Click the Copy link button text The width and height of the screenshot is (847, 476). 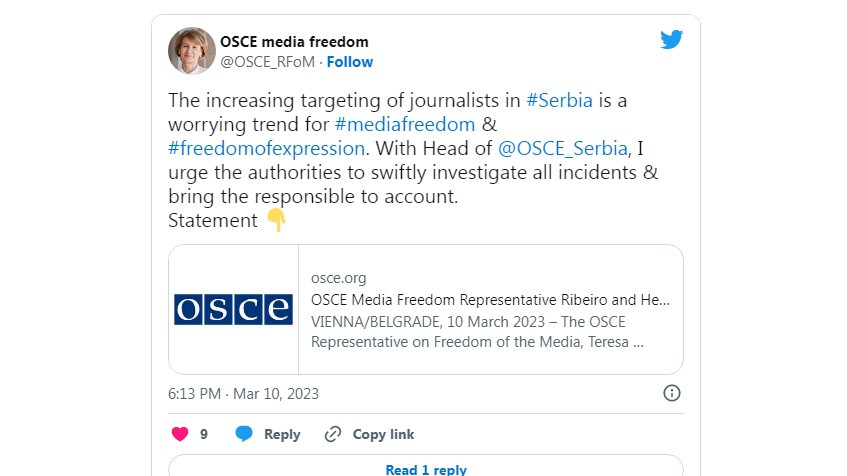point(383,434)
